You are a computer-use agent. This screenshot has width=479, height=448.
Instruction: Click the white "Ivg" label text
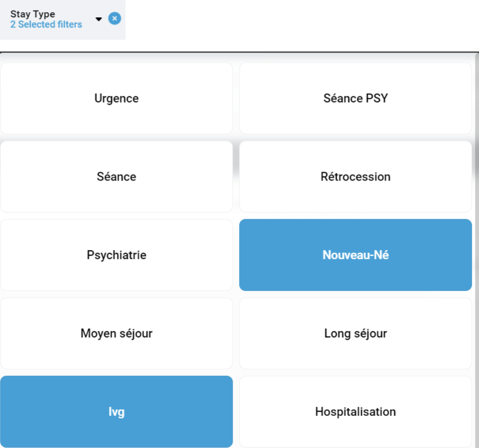pyautogui.click(x=116, y=412)
